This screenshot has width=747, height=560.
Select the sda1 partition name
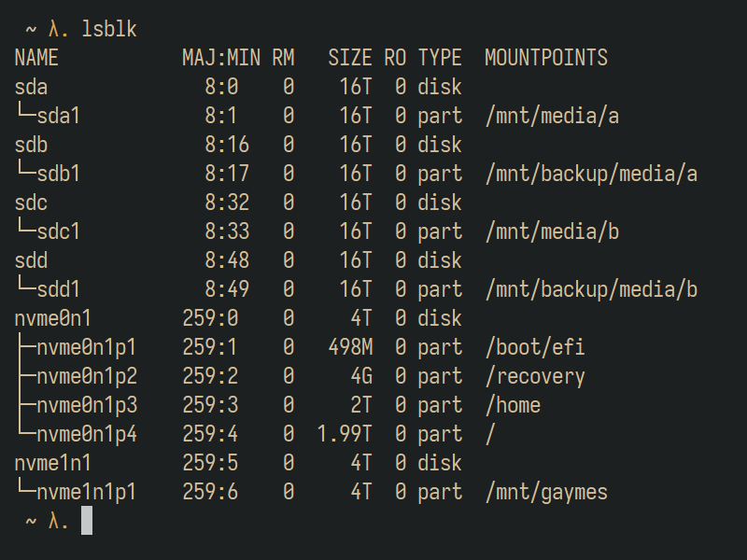59,116
